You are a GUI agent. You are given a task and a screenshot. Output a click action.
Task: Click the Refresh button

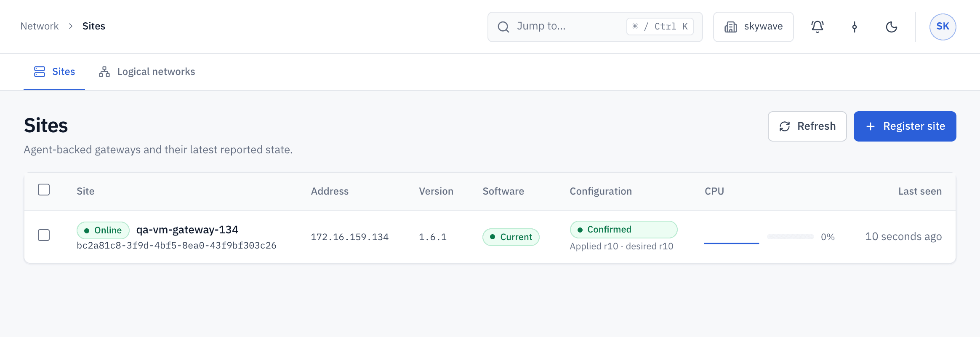point(807,126)
